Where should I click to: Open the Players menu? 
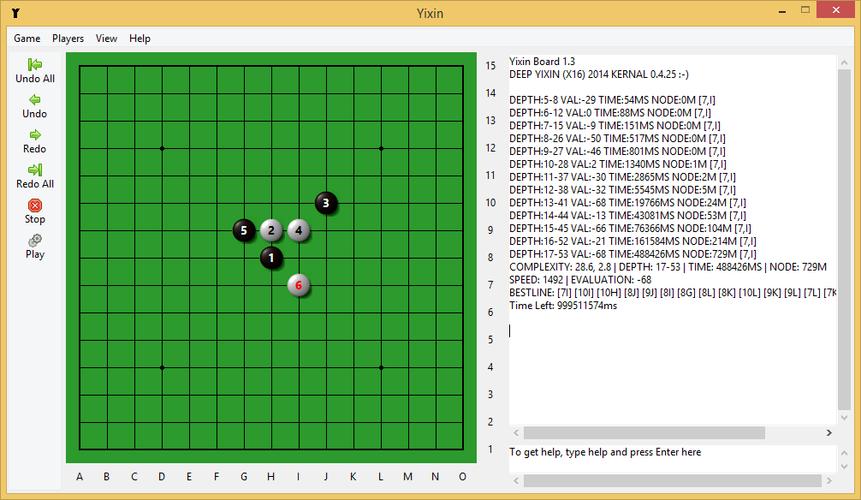point(68,38)
